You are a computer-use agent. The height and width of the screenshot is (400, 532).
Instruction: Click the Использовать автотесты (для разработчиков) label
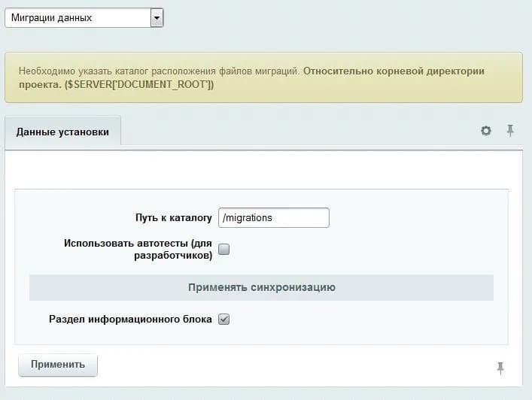pos(138,249)
